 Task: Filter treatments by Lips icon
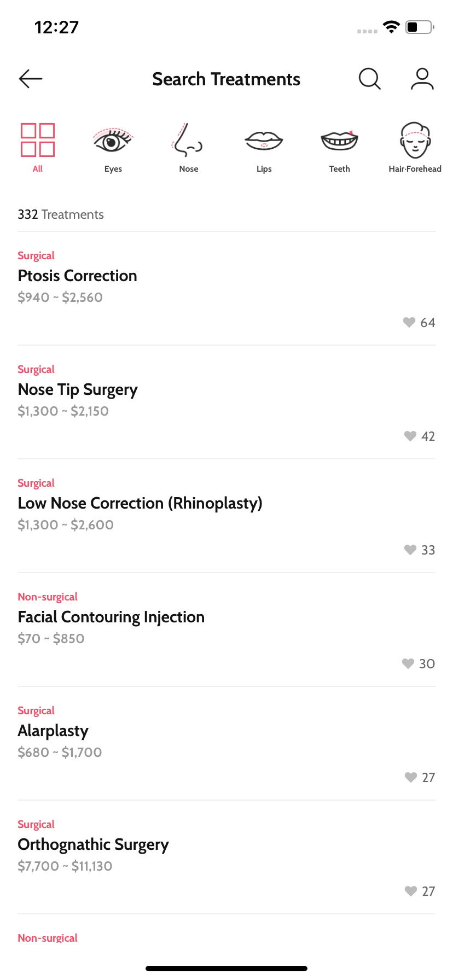(x=264, y=141)
